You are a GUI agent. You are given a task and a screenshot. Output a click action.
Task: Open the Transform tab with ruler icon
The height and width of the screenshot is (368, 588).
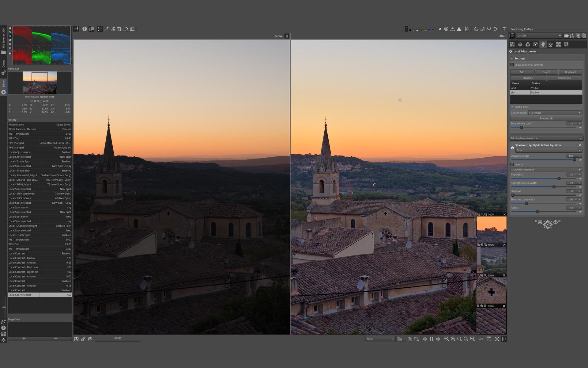551,44
